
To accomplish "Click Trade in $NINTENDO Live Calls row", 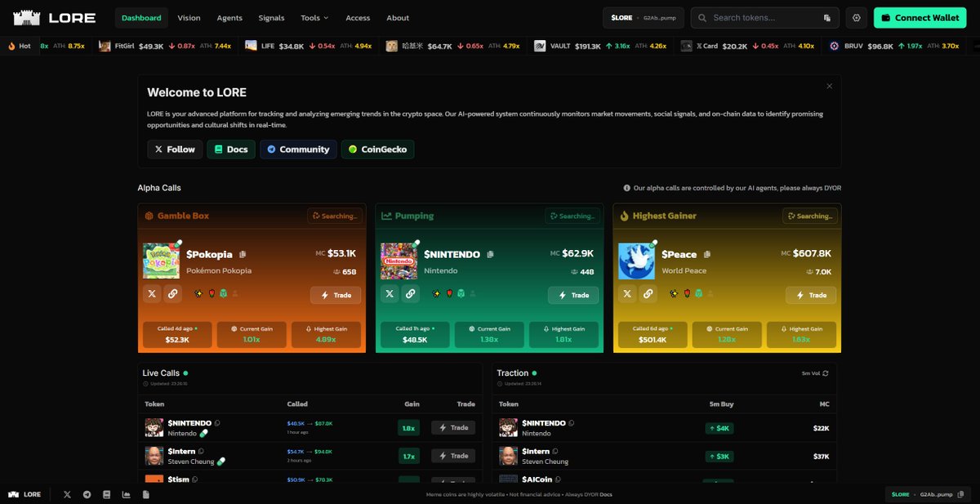I will pos(452,428).
